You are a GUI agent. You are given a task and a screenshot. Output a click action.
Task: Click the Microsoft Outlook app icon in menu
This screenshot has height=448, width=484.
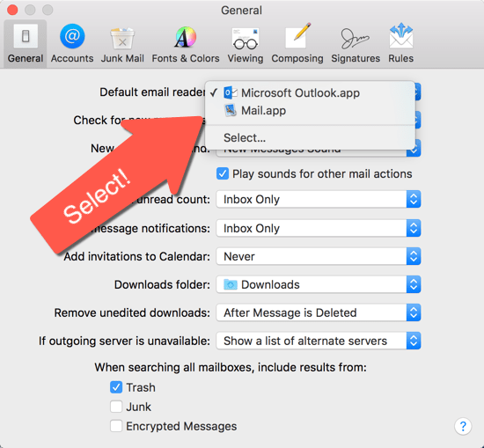pyautogui.click(x=231, y=92)
